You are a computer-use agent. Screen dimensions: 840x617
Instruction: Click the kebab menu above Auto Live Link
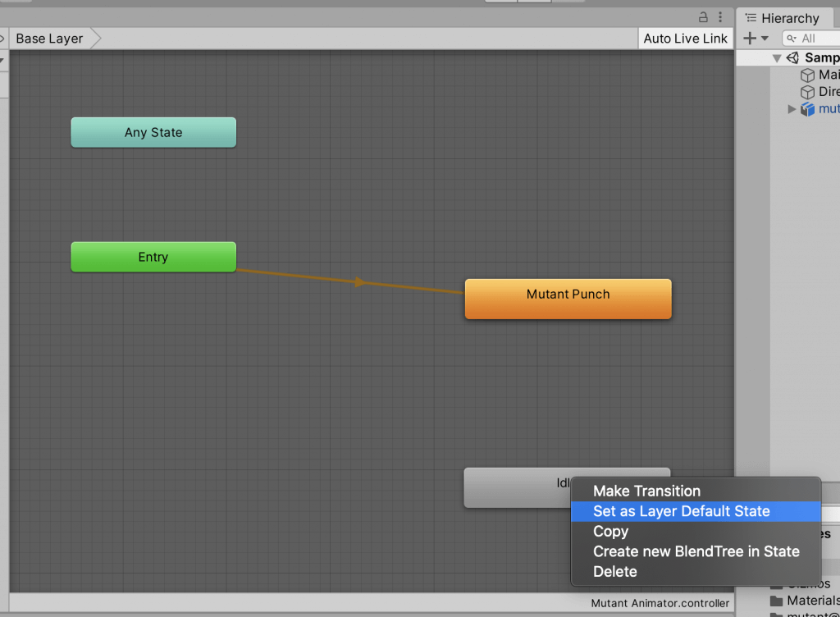(719, 16)
